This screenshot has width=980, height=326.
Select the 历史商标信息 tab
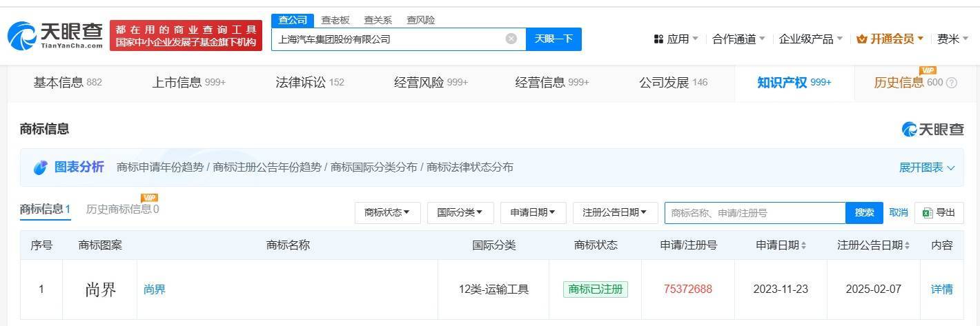tap(122, 209)
